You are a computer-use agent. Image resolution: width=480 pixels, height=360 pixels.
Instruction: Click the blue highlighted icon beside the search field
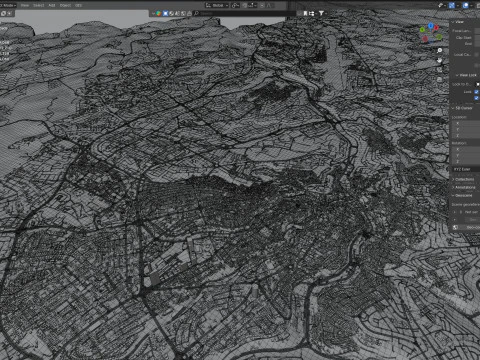pyautogui.click(x=165, y=13)
